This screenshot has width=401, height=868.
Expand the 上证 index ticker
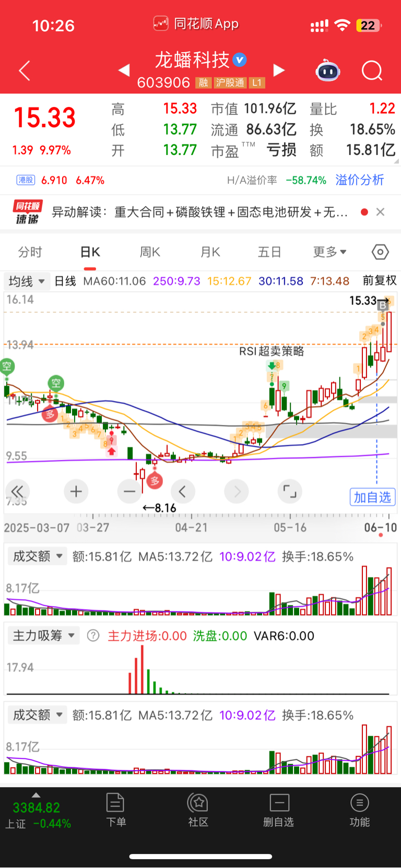click(x=37, y=812)
